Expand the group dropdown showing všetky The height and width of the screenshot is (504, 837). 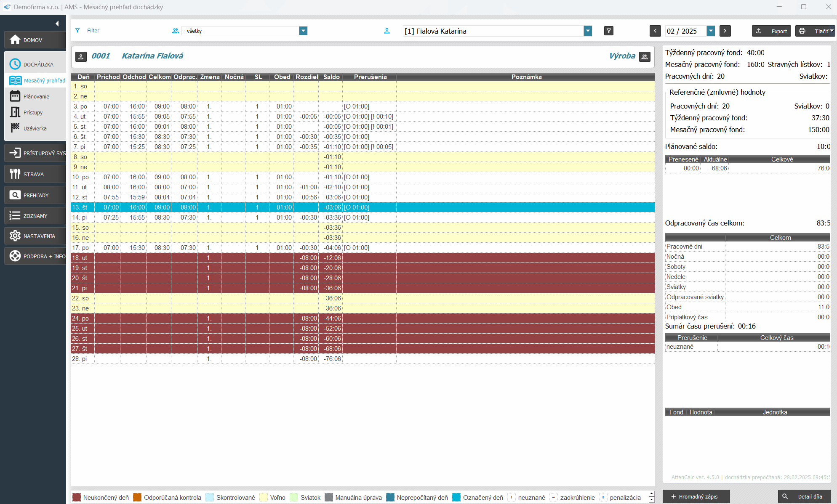(x=303, y=31)
